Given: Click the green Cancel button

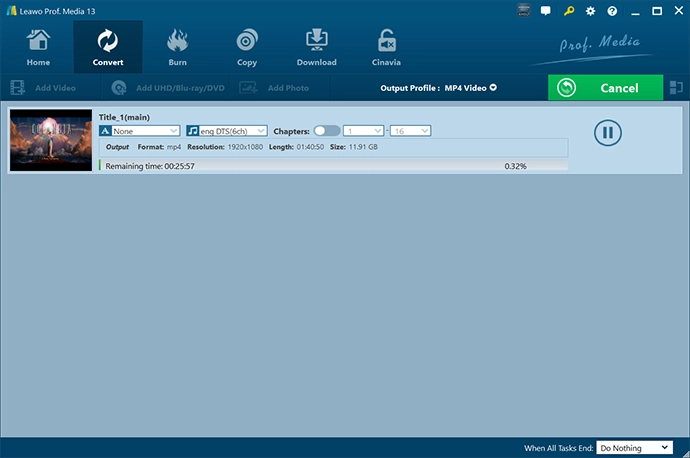Looking at the screenshot, I should 605,88.
